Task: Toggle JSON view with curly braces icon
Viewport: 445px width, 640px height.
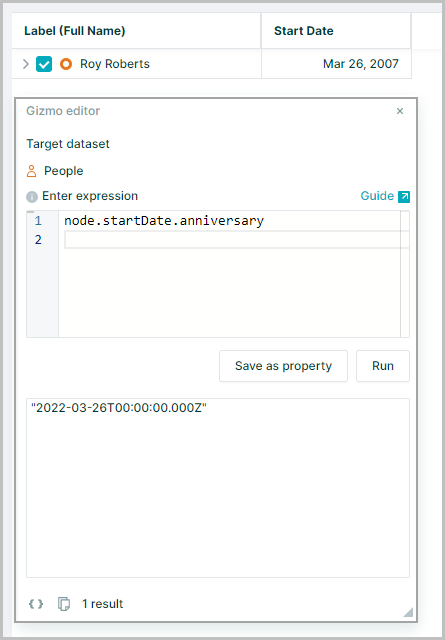Action: point(36,604)
